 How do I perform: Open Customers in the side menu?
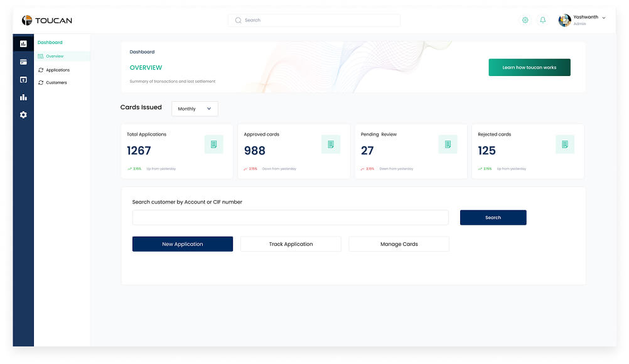click(56, 83)
